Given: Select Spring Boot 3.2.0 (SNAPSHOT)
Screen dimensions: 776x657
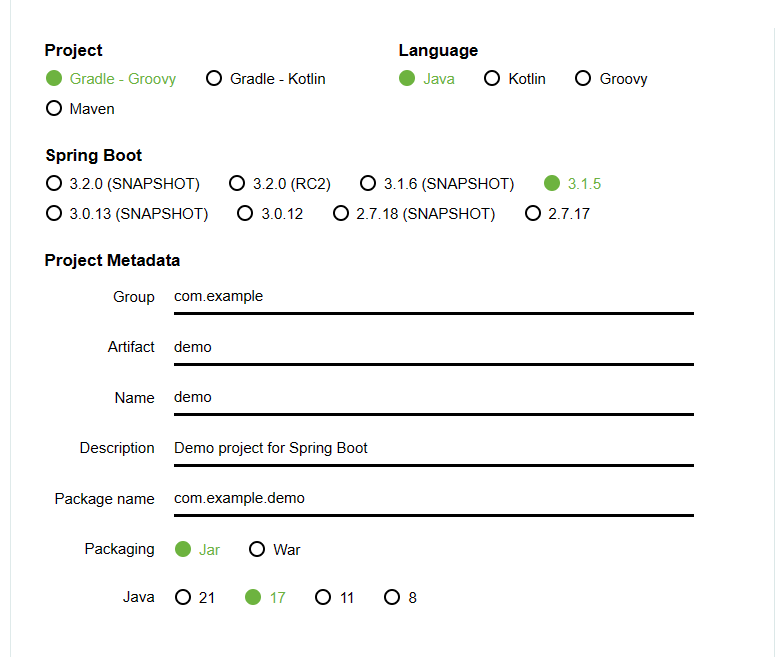Looking at the screenshot, I should (54, 184).
